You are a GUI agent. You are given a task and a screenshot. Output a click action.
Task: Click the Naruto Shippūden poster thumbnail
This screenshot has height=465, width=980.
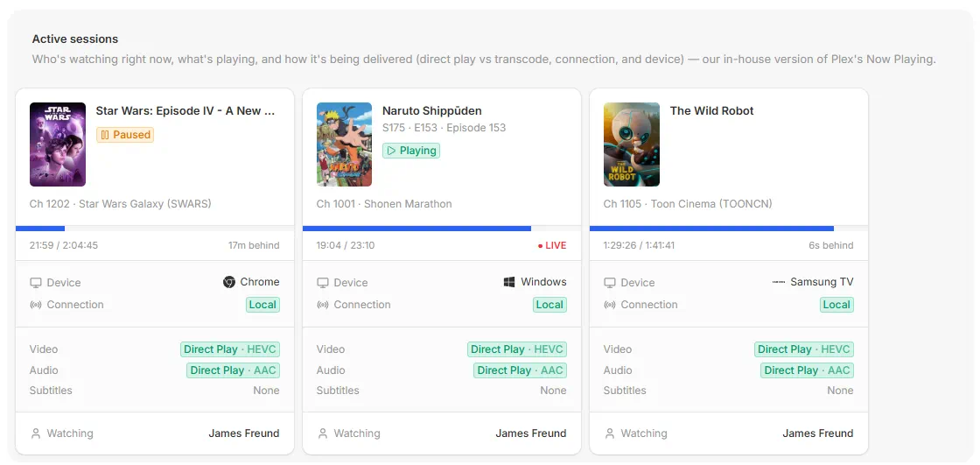345,144
